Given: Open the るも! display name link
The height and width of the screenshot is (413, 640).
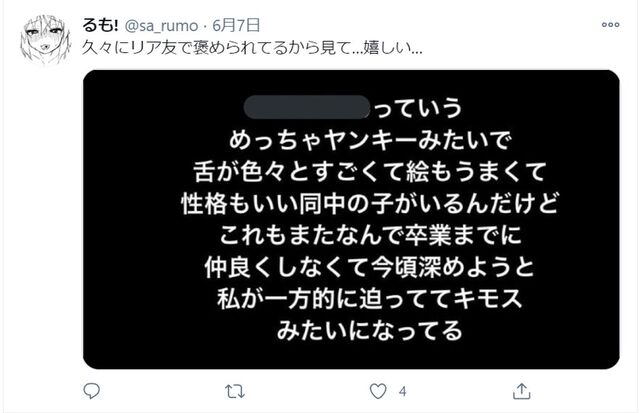Looking at the screenshot, I should pyautogui.click(x=100, y=25).
